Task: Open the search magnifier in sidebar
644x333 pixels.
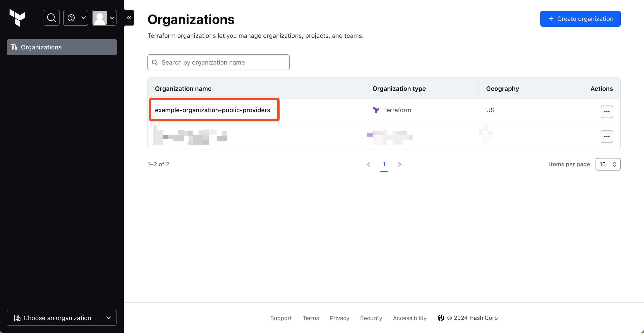Action: click(x=52, y=18)
